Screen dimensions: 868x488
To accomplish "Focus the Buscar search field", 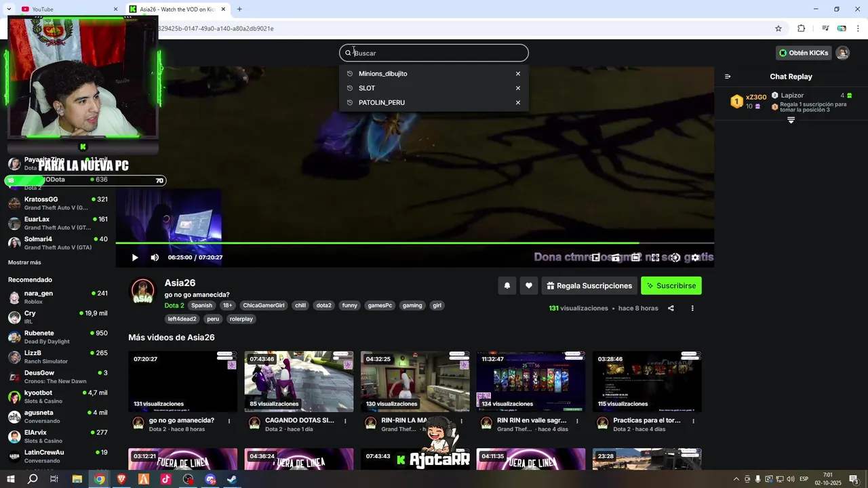I will pyautogui.click(x=434, y=53).
